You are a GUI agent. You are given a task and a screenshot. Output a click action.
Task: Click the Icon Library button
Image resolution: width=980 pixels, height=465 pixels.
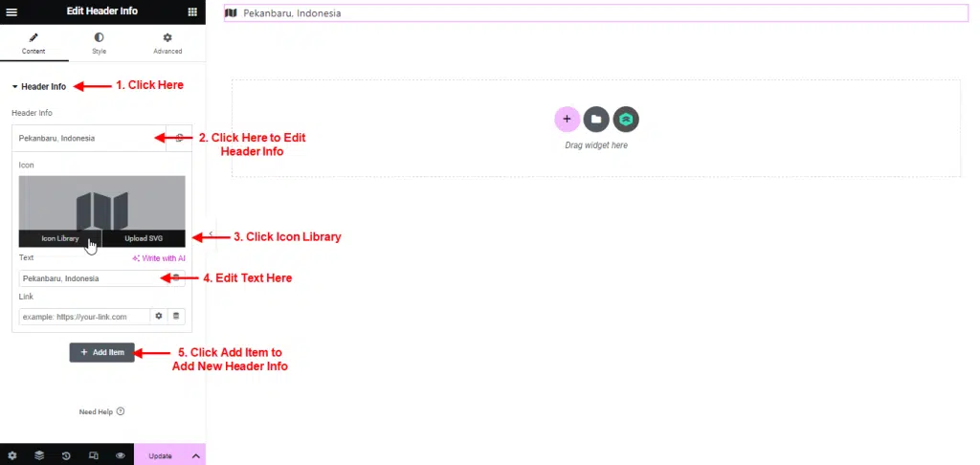click(x=60, y=239)
